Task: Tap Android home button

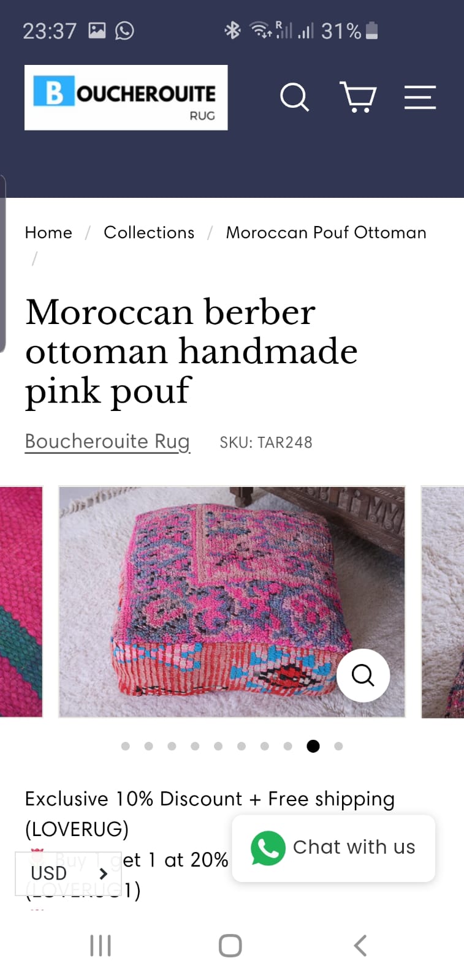Action: point(230,945)
